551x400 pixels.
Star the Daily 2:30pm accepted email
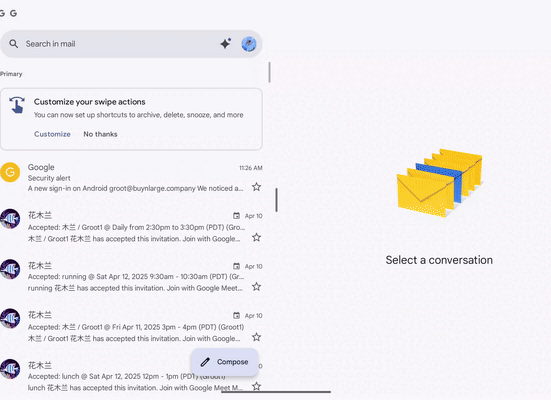point(257,237)
